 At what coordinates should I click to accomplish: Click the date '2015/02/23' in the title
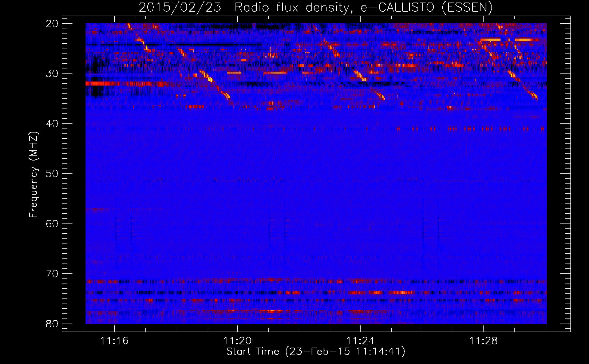pyautogui.click(x=180, y=8)
